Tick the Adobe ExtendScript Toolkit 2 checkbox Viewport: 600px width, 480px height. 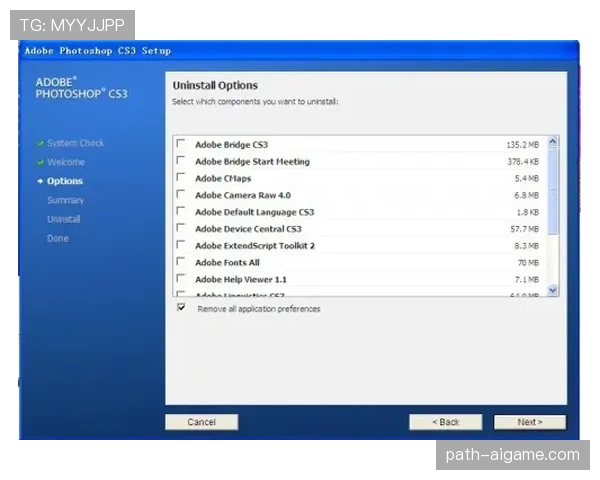pos(181,245)
